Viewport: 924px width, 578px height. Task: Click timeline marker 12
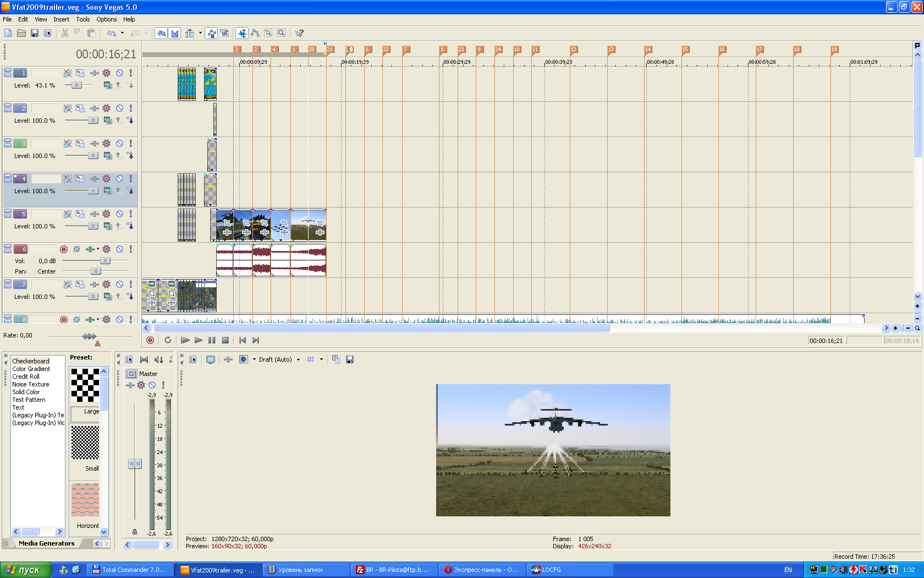click(x=574, y=50)
